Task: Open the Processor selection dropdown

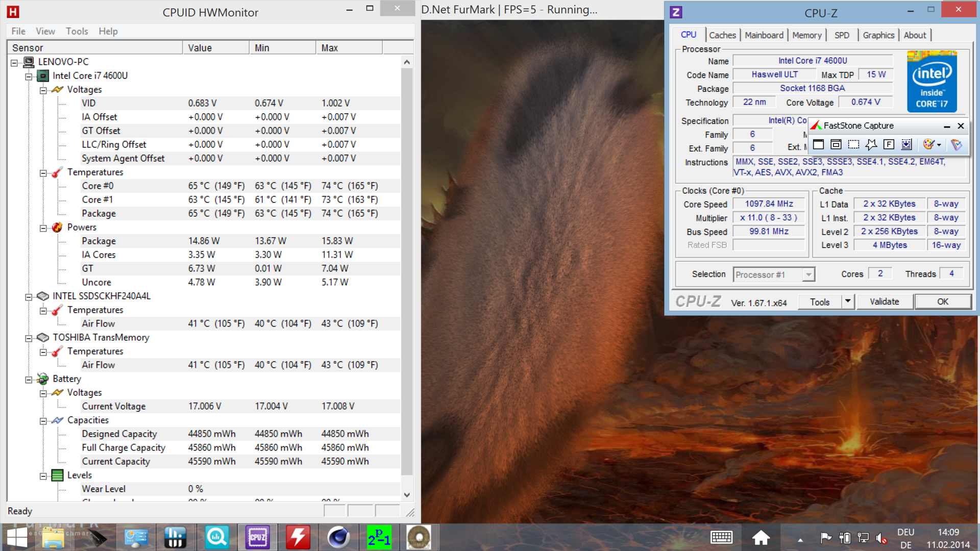Action: 808,275
